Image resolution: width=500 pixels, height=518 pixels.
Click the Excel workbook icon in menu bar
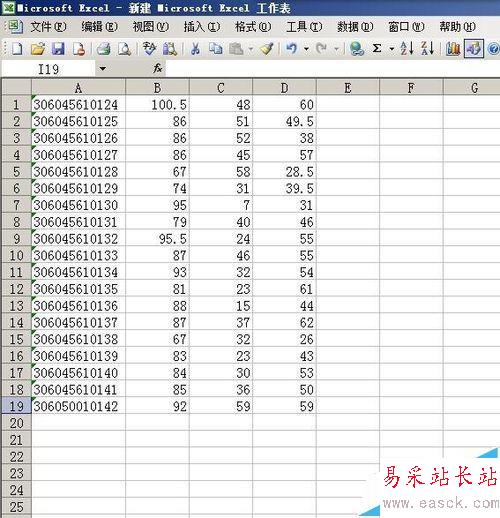(15, 27)
